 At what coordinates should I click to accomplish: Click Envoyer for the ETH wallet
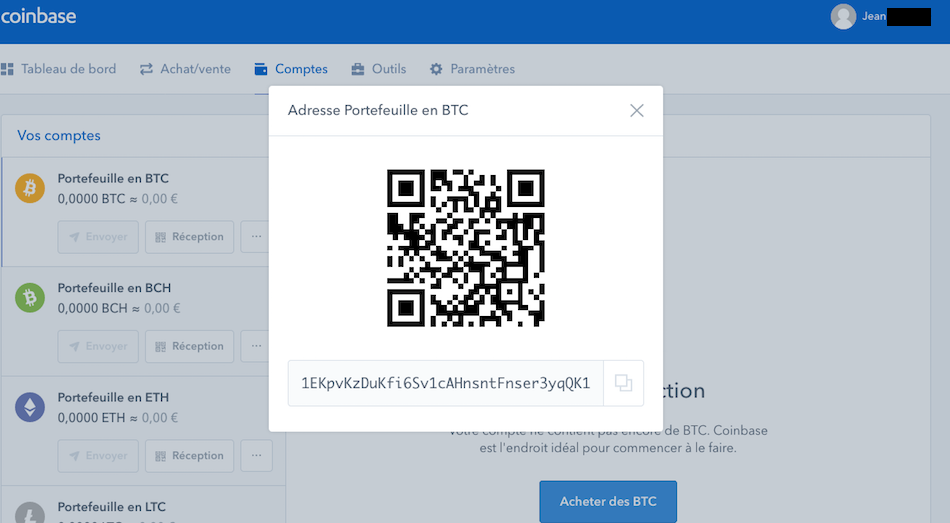click(x=98, y=456)
